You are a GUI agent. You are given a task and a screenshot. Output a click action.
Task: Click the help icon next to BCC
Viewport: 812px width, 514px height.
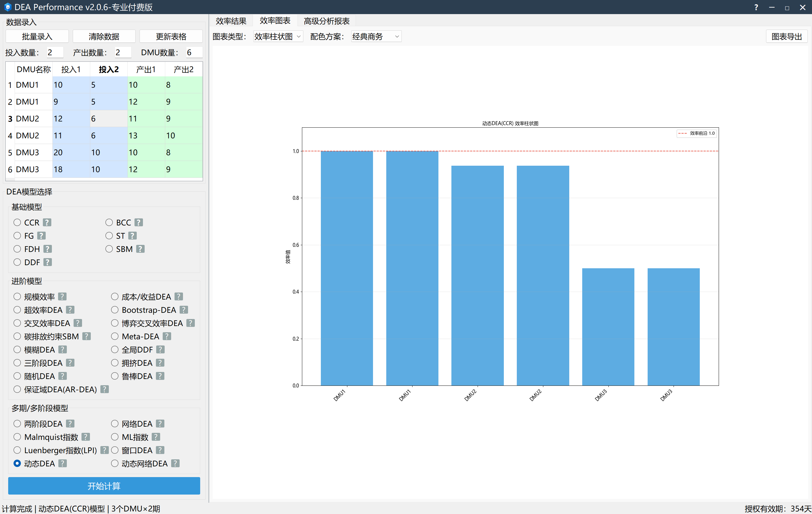click(x=139, y=222)
